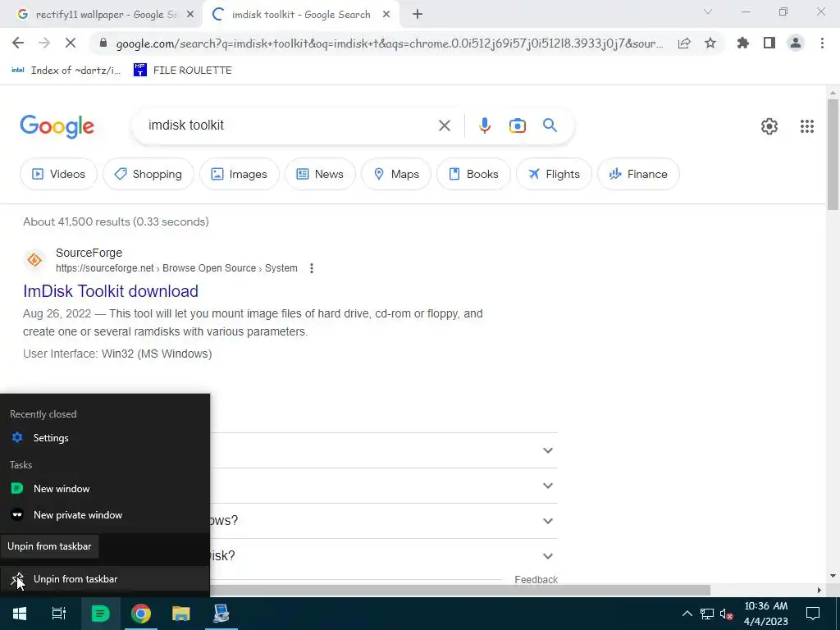Clear the search box with the X icon
This screenshot has height=630, width=840.
pos(444,126)
